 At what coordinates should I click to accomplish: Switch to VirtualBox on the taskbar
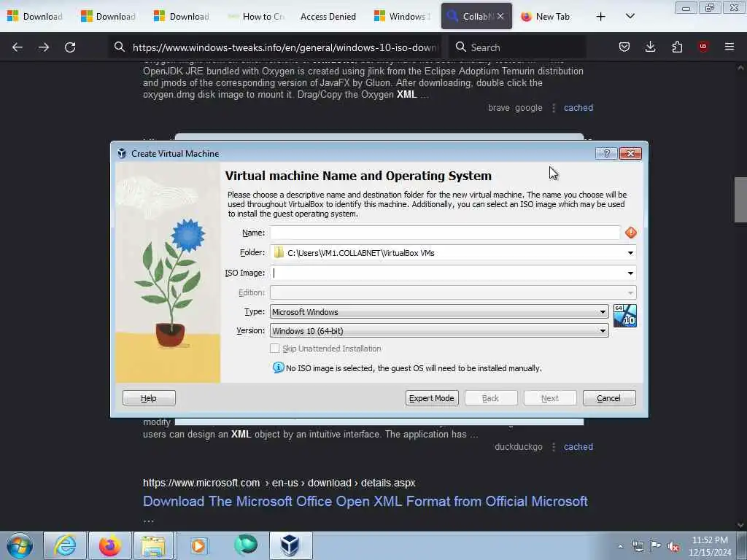[x=290, y=545]
